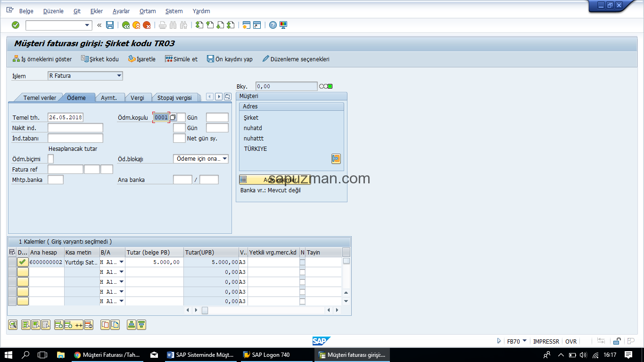The width and height of the screenshot is (644, 362).
Task: Expand the Öd.blokajı dropdown
Action: click(x=224, y=159)
